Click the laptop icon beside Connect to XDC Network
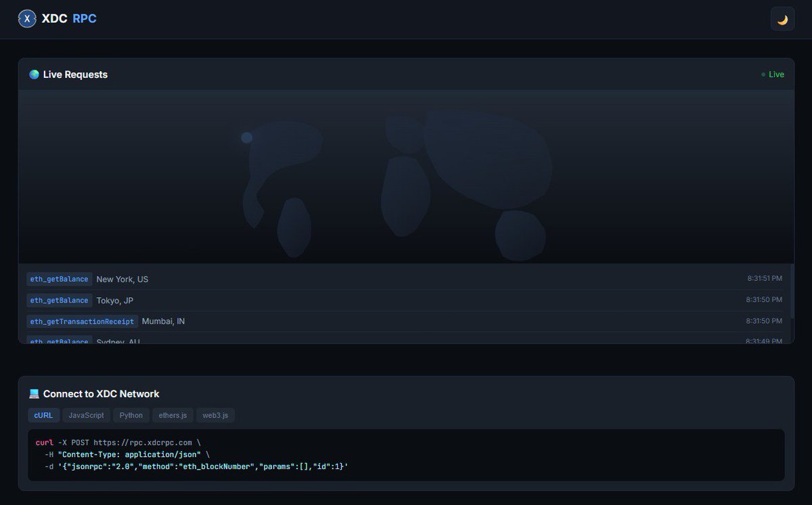812x505 pixels. 34,394
